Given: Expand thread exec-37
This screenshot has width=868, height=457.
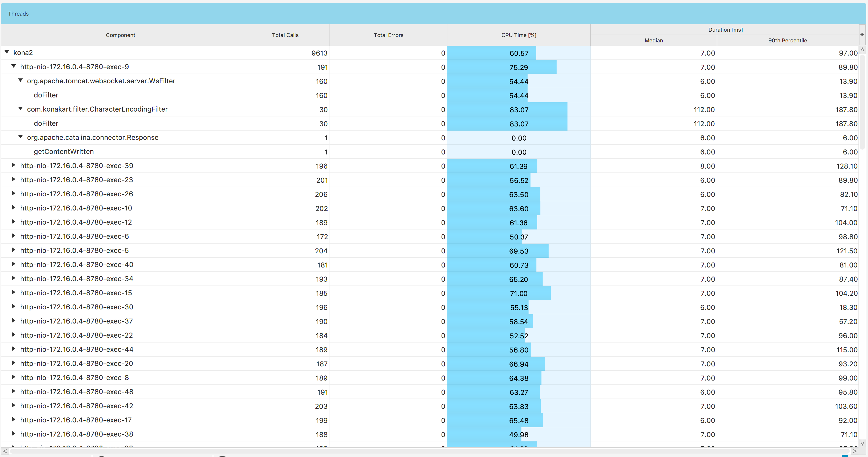Looking at the screenshot, I should tap(13, 321).
